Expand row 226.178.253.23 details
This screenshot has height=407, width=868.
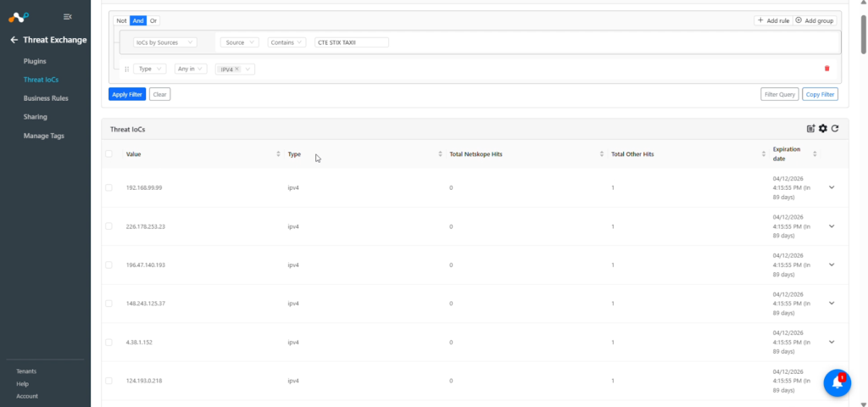pyautogui.click(x=832, y=226)
